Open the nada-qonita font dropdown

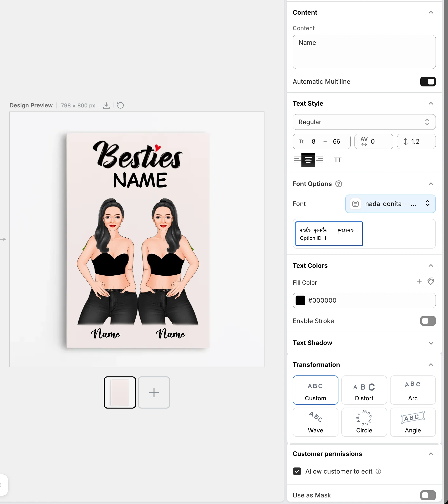tap(390, 204)
